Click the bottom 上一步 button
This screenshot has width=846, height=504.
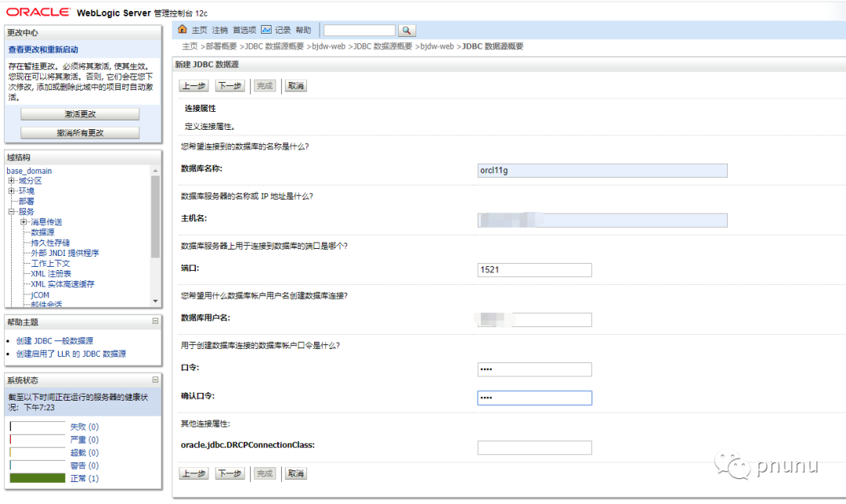[193, 473]
